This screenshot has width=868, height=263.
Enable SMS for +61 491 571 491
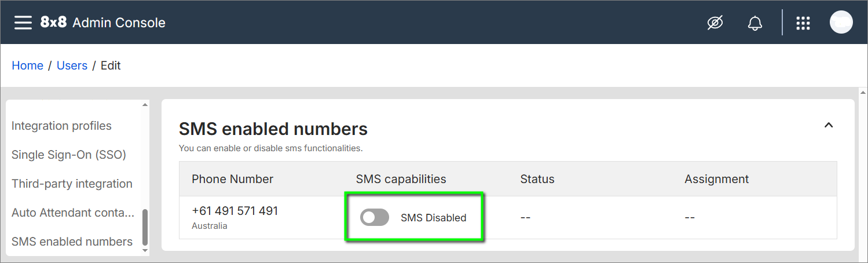375,218
